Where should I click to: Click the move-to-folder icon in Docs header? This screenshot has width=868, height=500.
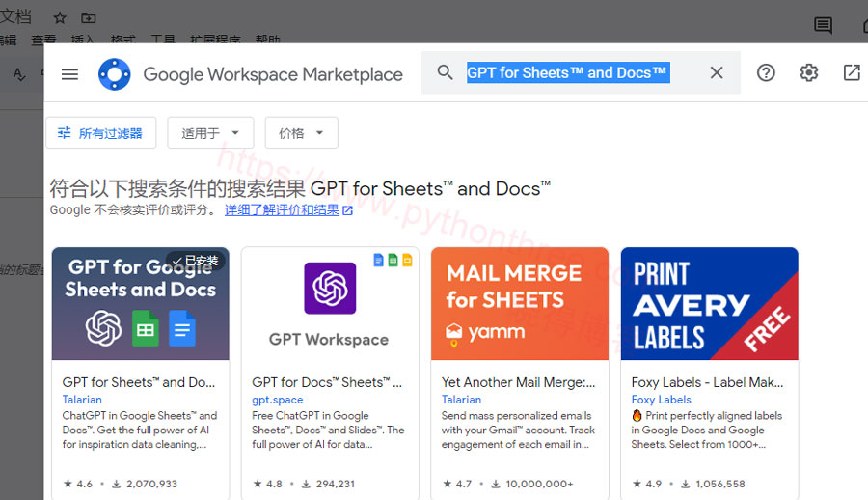pyautogui.click(x=89, y=18)
